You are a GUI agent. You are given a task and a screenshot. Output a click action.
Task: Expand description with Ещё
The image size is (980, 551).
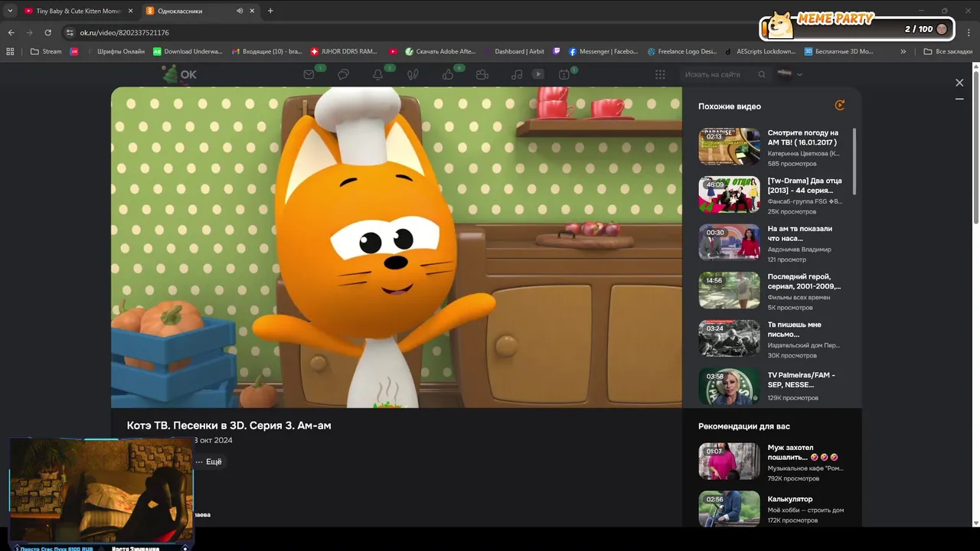coord(208,461)
